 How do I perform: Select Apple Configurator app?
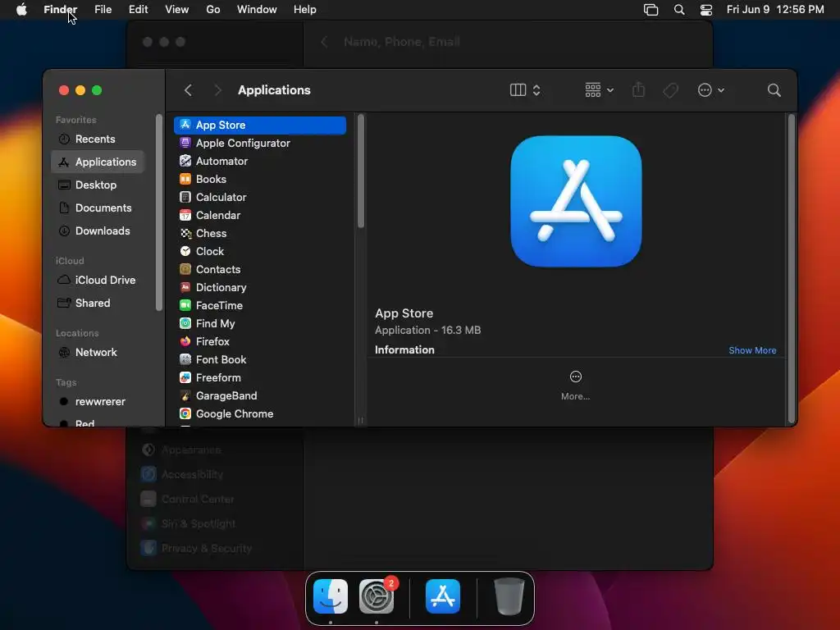tap(260, 143)
